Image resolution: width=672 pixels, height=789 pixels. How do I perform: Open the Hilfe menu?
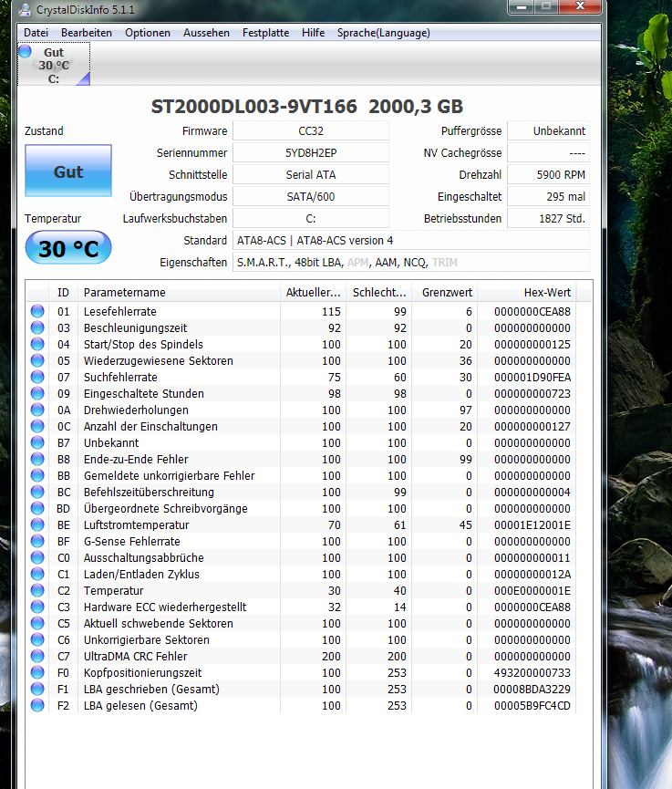[x=313, y=33]
